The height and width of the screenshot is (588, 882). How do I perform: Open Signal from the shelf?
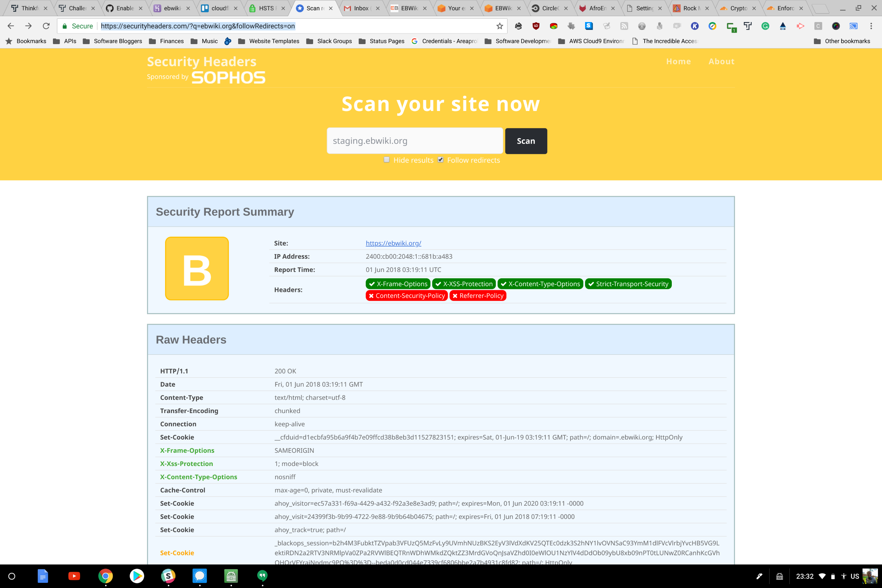[200, 576]
